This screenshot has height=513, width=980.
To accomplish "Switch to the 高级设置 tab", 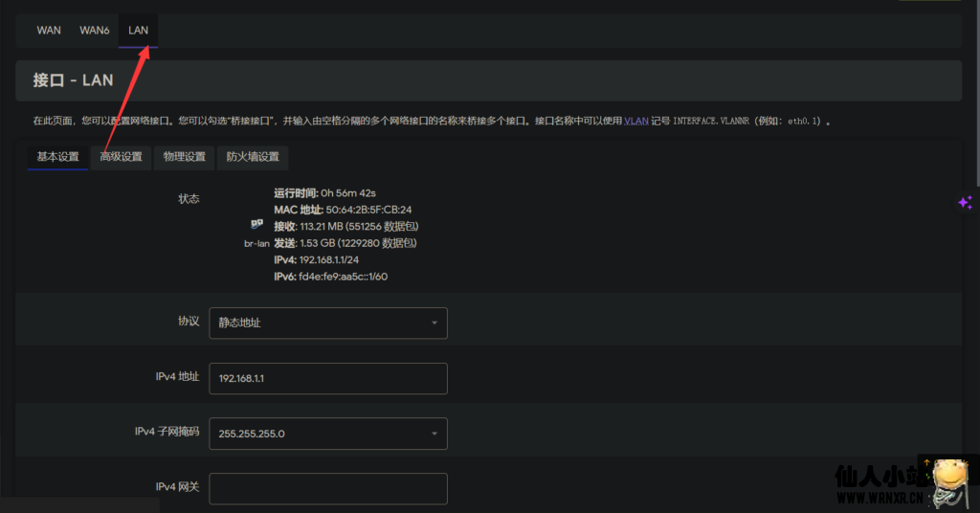I will (122, 157).
